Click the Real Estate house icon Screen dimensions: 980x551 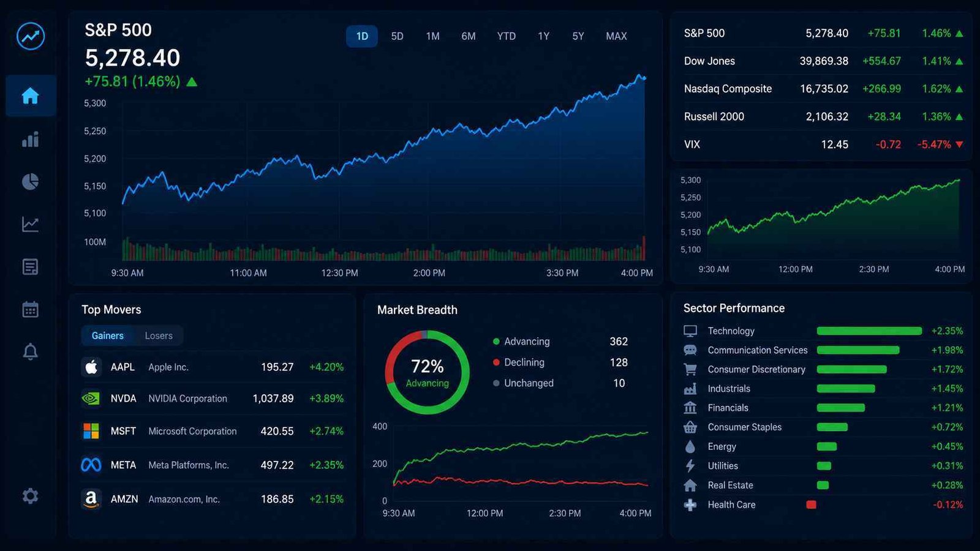click(x=690, y=485)
